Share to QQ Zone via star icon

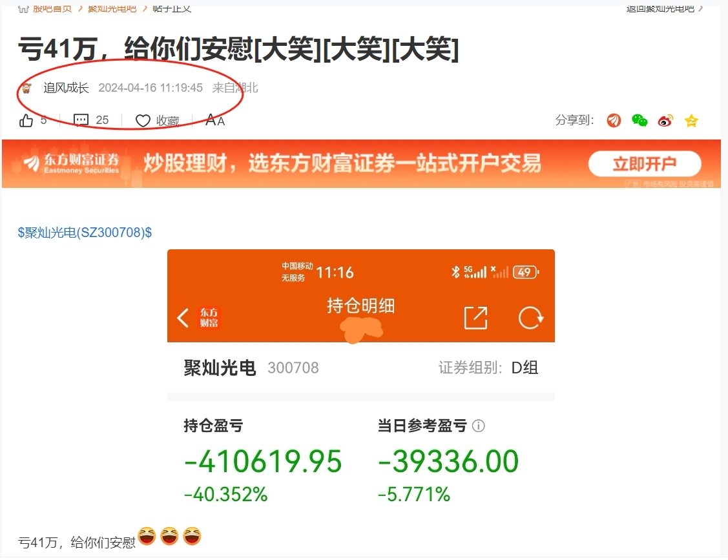[x=691, y=121]
